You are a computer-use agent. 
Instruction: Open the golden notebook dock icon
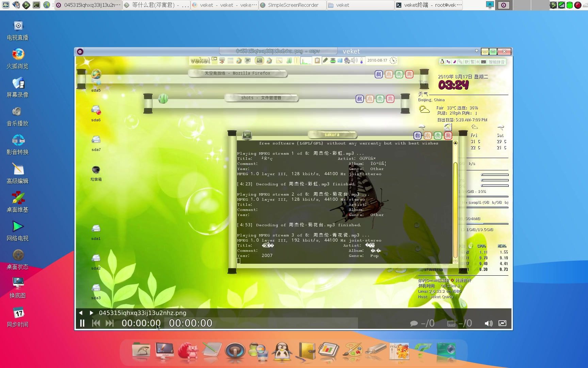point(305,351)
